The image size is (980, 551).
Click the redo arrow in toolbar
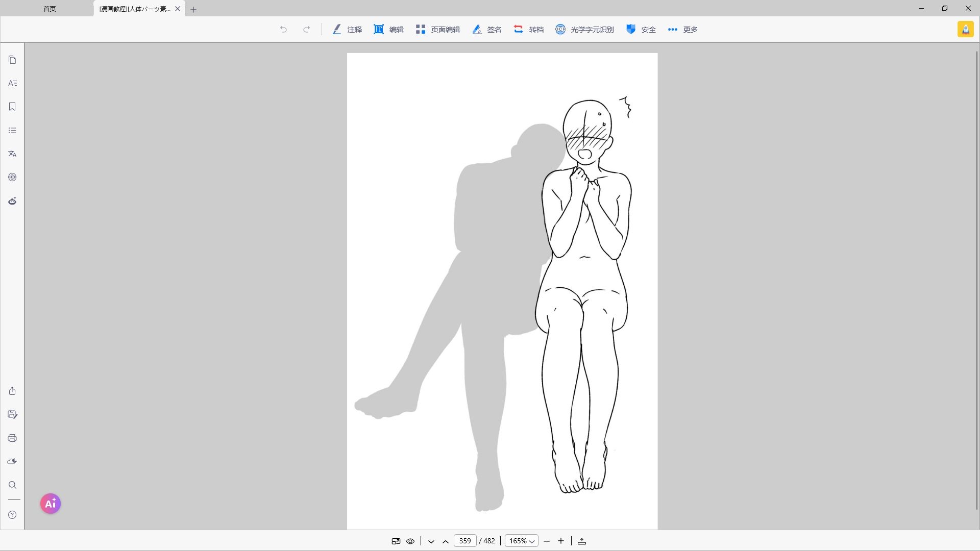306,30
